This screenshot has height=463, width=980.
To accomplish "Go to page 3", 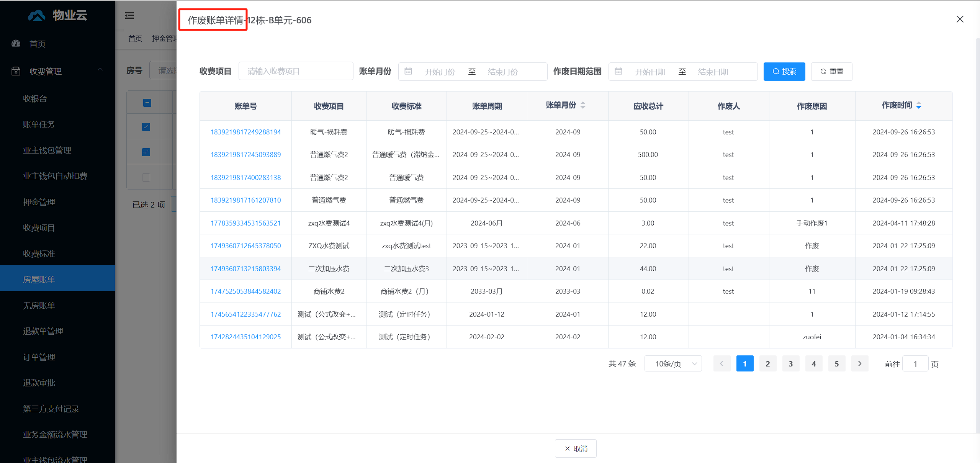I will click(791, 363).
